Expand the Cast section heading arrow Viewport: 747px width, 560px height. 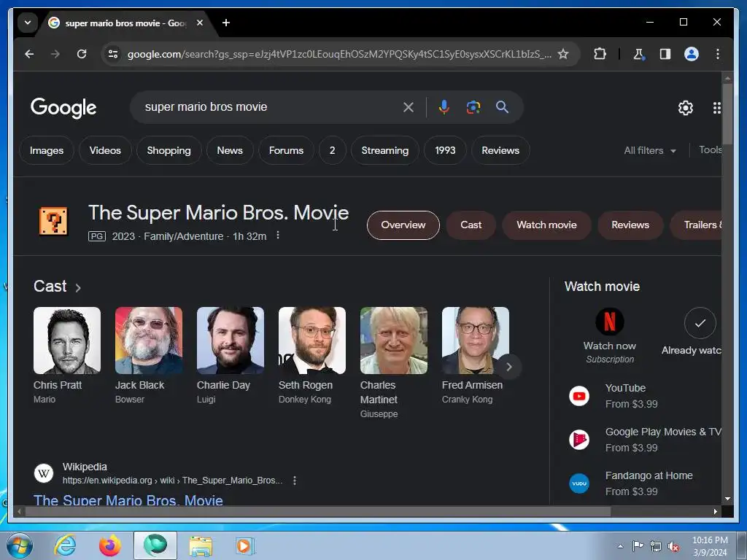point(78,287)
